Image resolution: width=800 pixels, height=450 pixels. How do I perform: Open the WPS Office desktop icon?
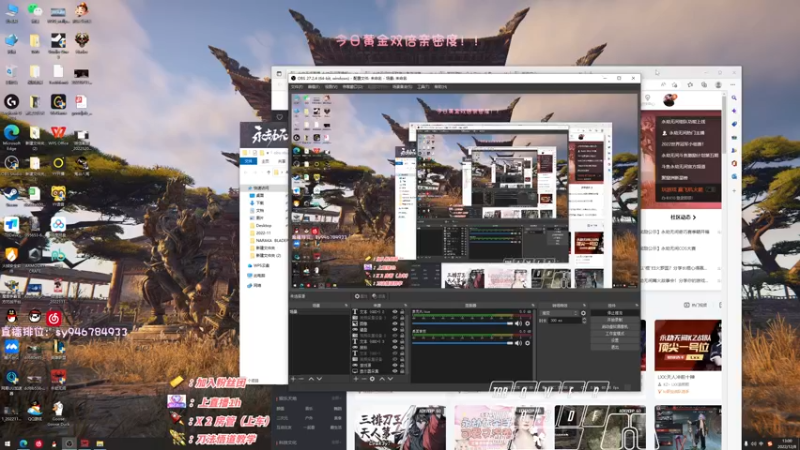tap(58, 134)
